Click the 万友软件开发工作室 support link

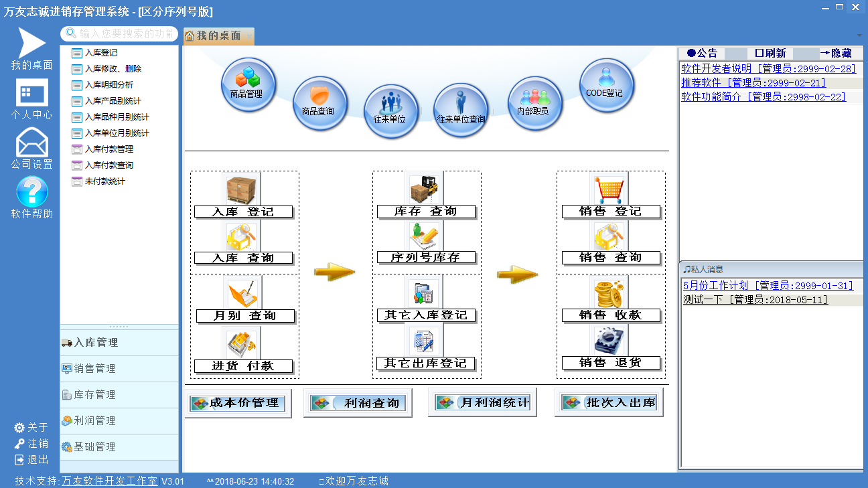click(x=110, y=481)
